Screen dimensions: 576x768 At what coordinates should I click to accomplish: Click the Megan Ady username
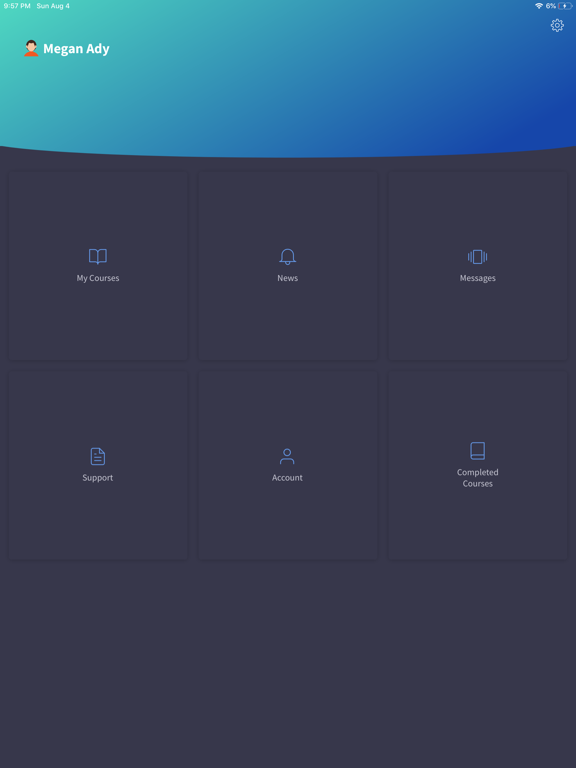(x=76, y=49)
